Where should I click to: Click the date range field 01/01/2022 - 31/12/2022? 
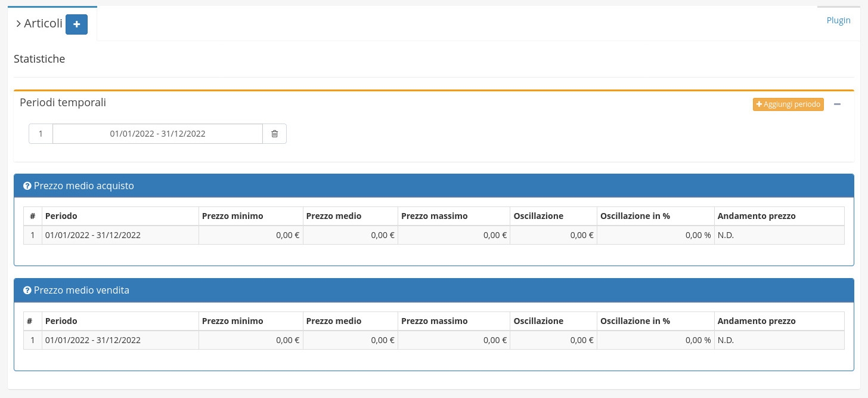pyautogui.click(x=157, y=134)
